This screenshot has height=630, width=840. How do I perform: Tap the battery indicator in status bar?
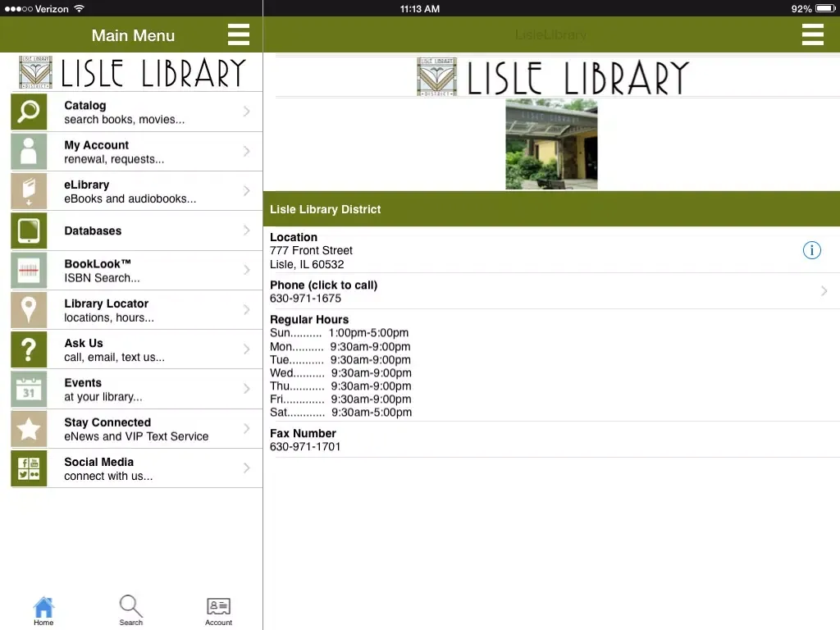click(825, 8)
